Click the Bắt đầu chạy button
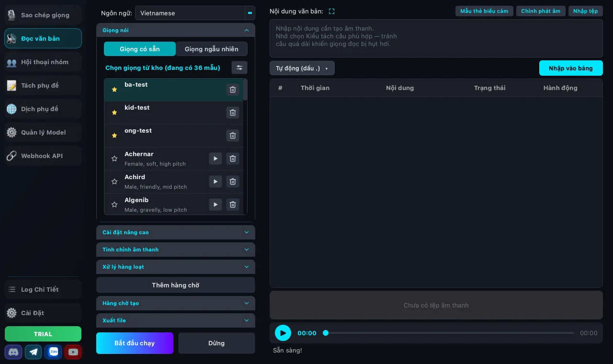The image size is (613, 364). tap(135, 343)
